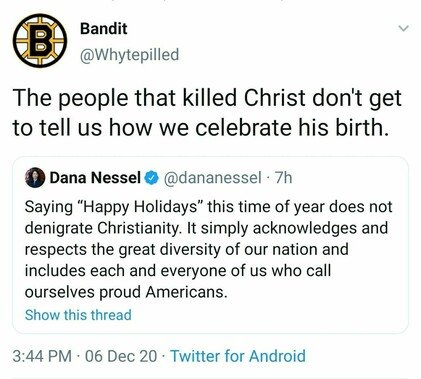Click the 3:44 PM tweet time
Image resolution: width=421 pixels, height=379 pixels.
pyautogui.click(x=42, y=356)
